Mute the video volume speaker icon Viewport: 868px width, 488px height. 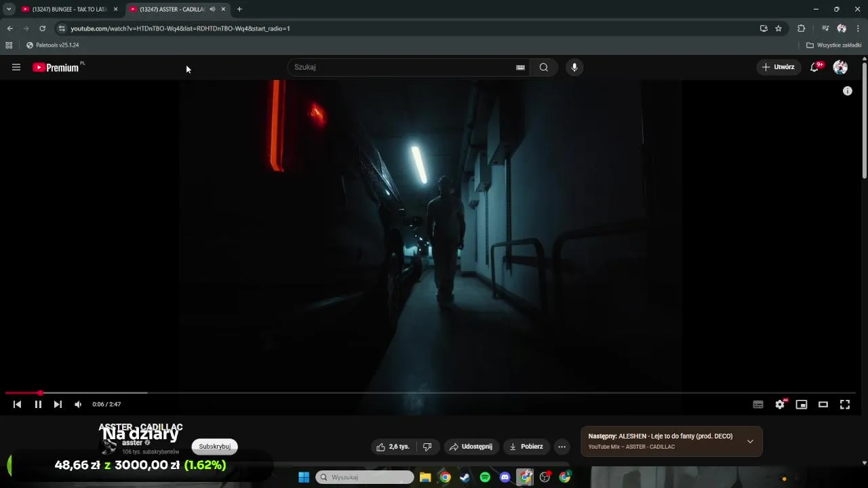coord(78,404)
